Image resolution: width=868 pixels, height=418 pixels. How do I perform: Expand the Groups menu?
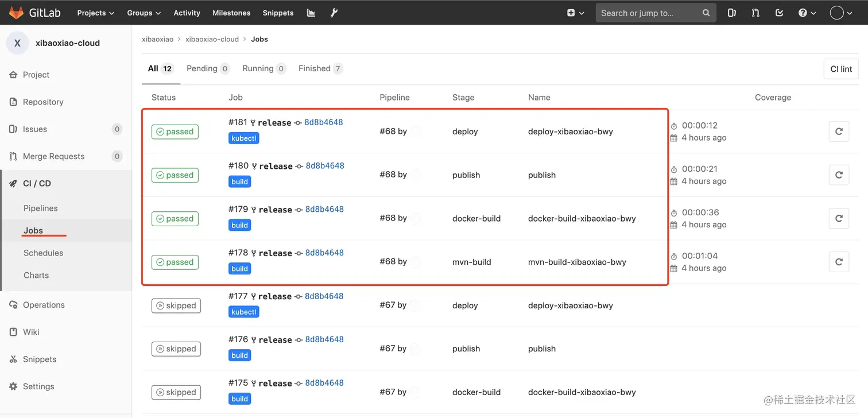click(144, 13)
